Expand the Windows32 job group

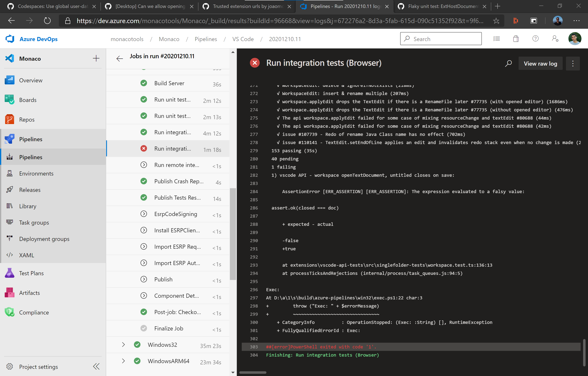123,345
